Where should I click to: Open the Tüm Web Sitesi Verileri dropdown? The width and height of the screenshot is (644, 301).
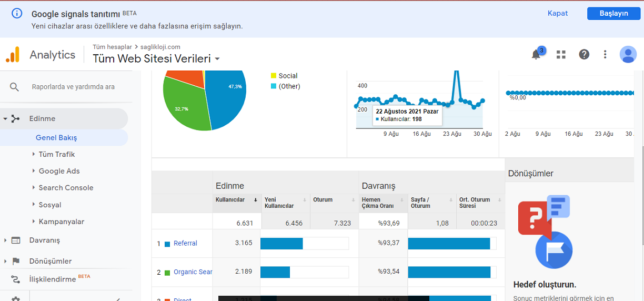click(156, 58)
